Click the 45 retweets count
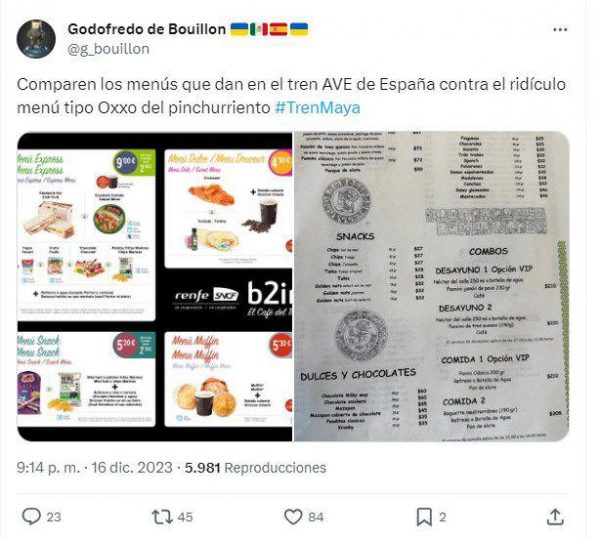Screen dimensions: 600x539 [185, 517]
